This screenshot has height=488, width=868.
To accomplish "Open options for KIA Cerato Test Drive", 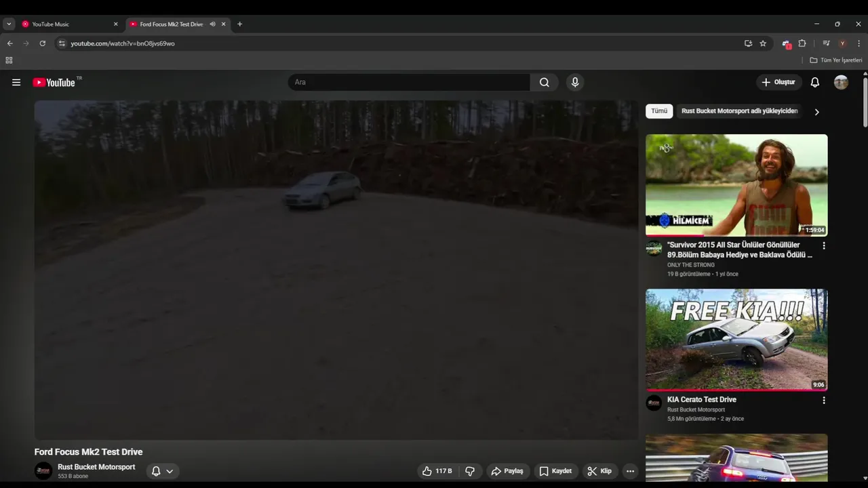I will click(x=824, y=400).
